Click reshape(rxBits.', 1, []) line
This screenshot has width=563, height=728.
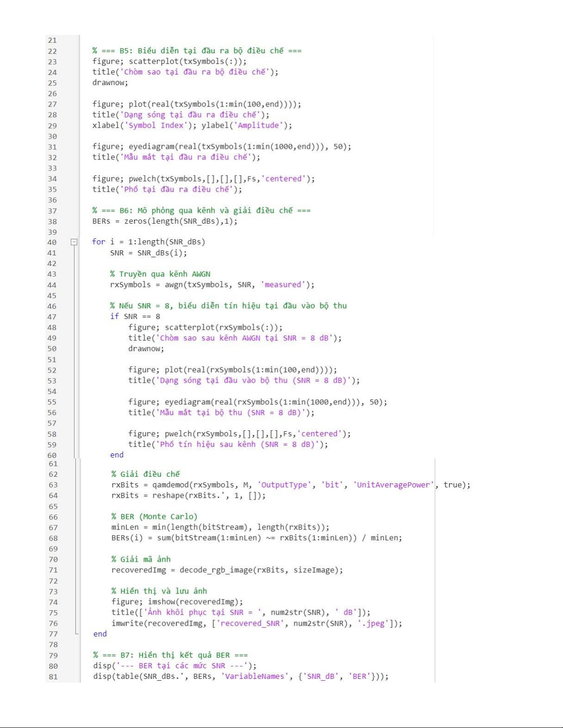point(188,495)
